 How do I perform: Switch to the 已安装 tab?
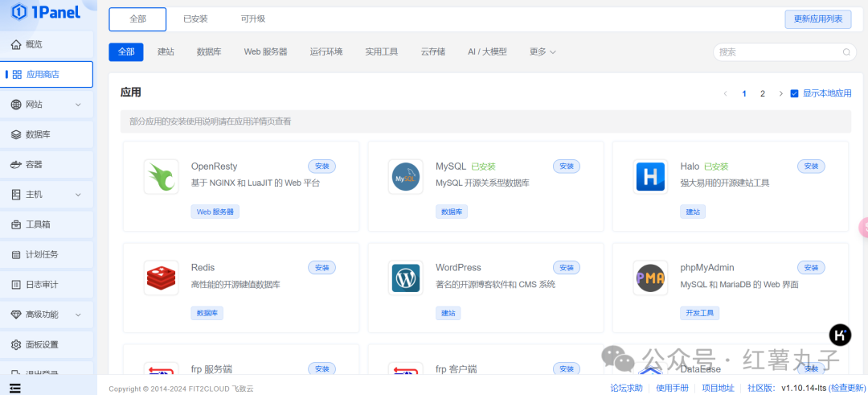click(x=195, y=19)
